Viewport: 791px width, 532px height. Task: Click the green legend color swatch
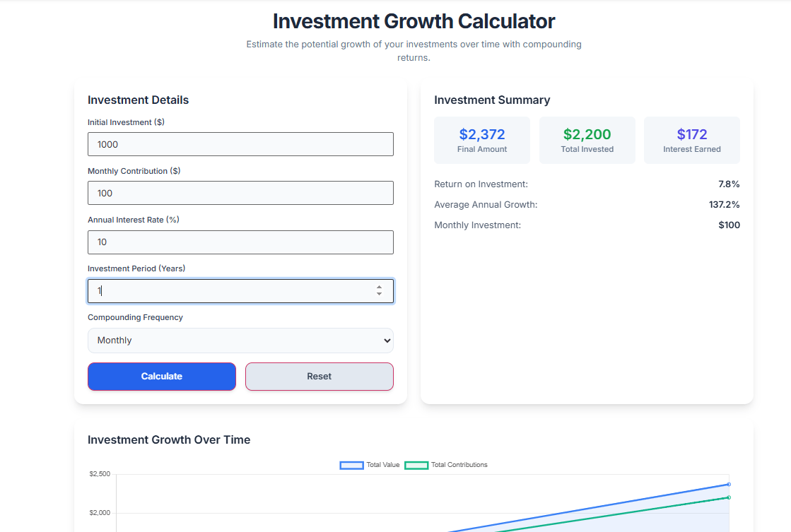coord(417,465)
